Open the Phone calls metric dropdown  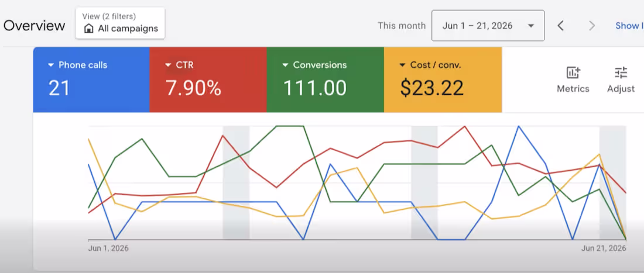(78, 65)
